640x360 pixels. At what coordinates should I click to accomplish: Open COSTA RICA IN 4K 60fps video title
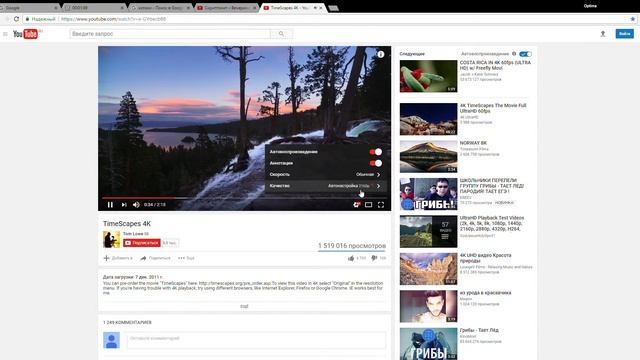[x=495, y=65]
